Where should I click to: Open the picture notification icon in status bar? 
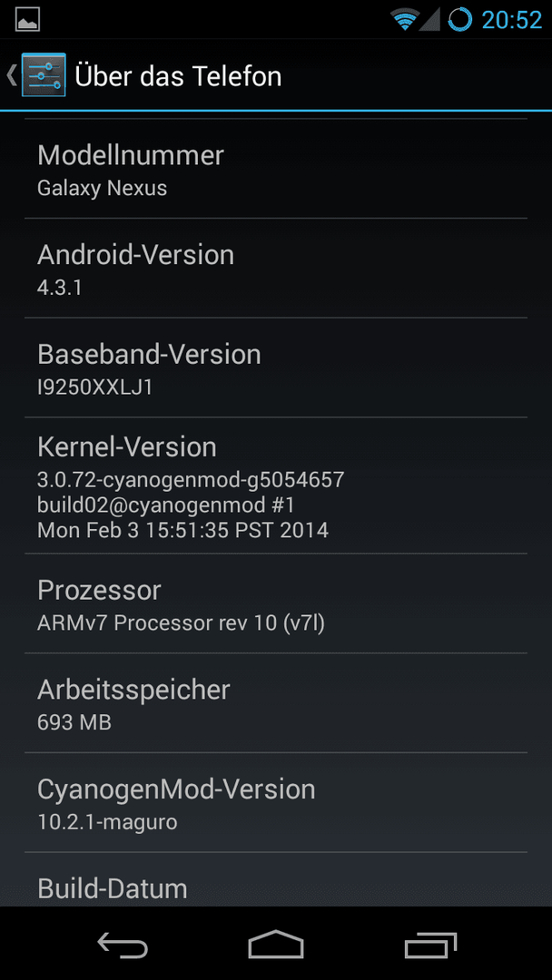pos(27,19)
